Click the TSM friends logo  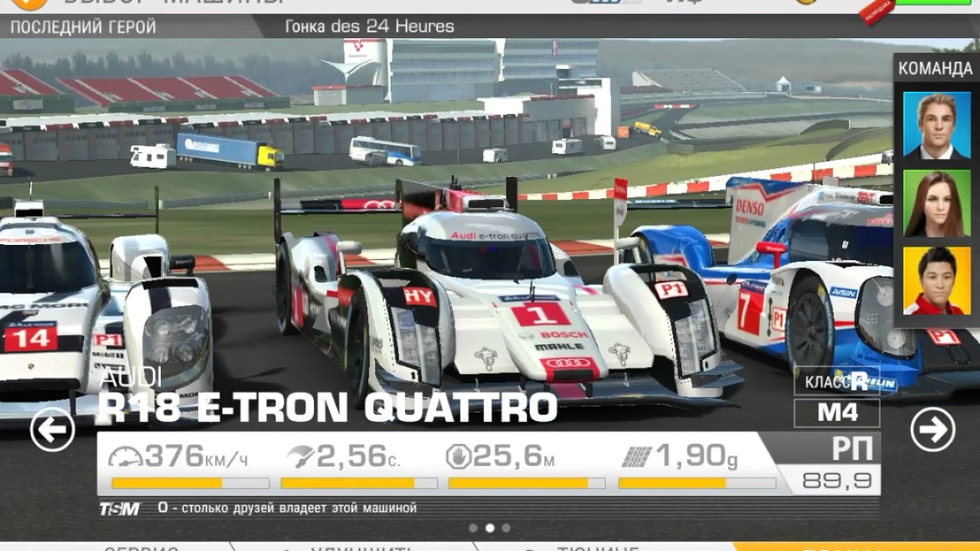tap(119, 509)
